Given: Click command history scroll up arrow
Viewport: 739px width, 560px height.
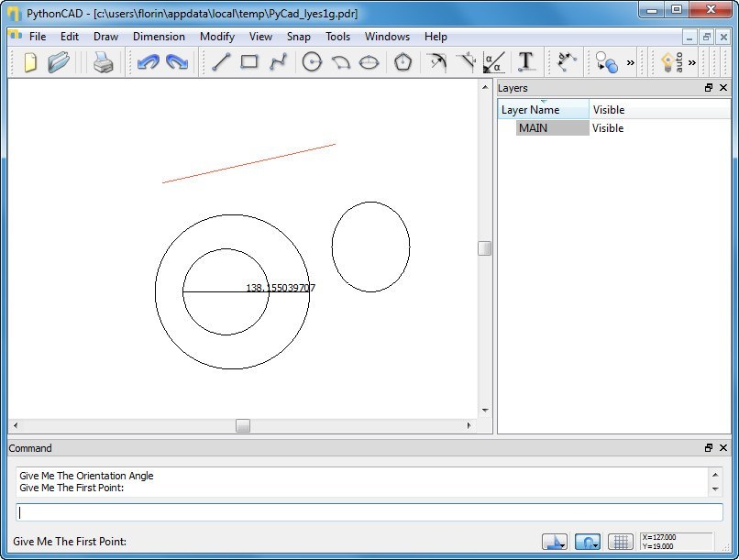Looking at the screenshot, I should pos(715,475).
